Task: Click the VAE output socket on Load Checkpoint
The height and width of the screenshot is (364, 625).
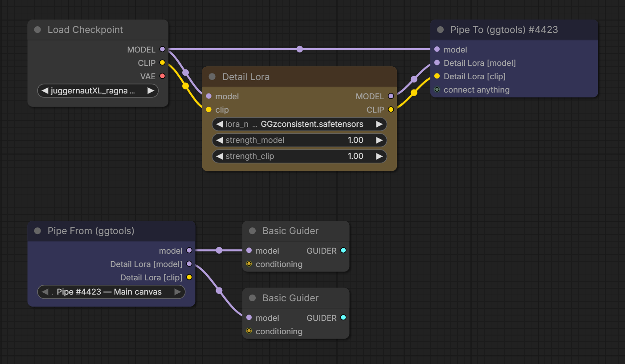Action: (162, 76)
